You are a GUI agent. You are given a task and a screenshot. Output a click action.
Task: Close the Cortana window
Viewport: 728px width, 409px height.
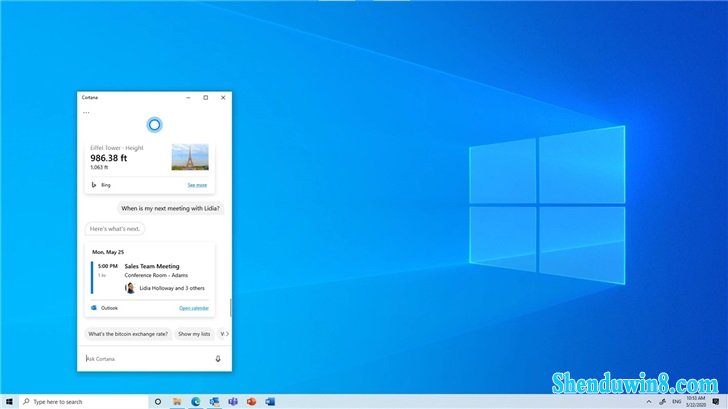(x=223, y=97)
